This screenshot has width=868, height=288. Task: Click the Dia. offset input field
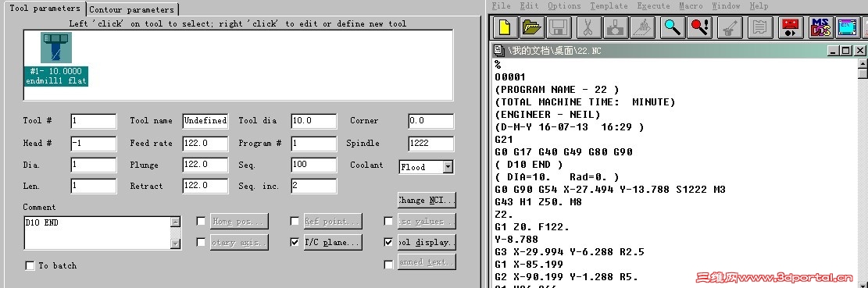94,165
